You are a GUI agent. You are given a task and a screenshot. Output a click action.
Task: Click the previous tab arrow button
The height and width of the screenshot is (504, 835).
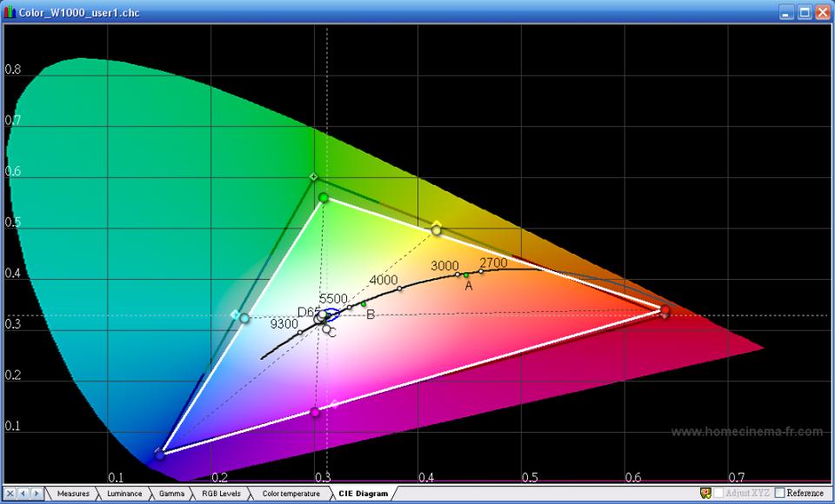tap(23, 494)
